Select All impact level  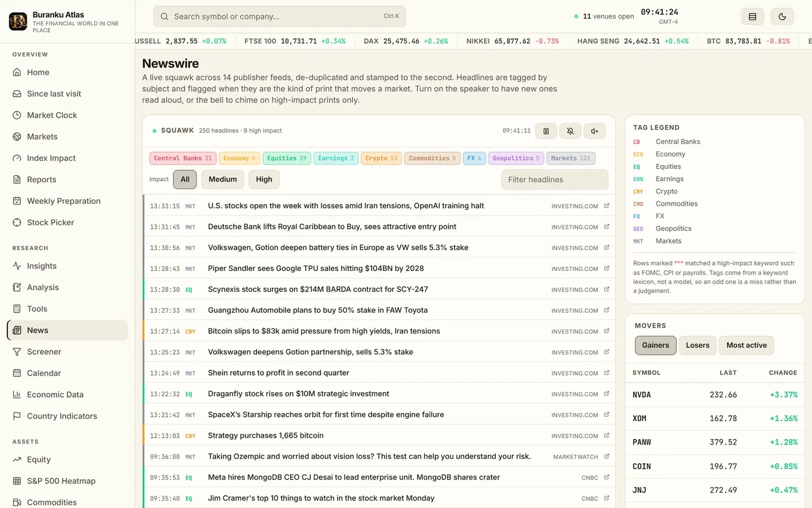185,179
